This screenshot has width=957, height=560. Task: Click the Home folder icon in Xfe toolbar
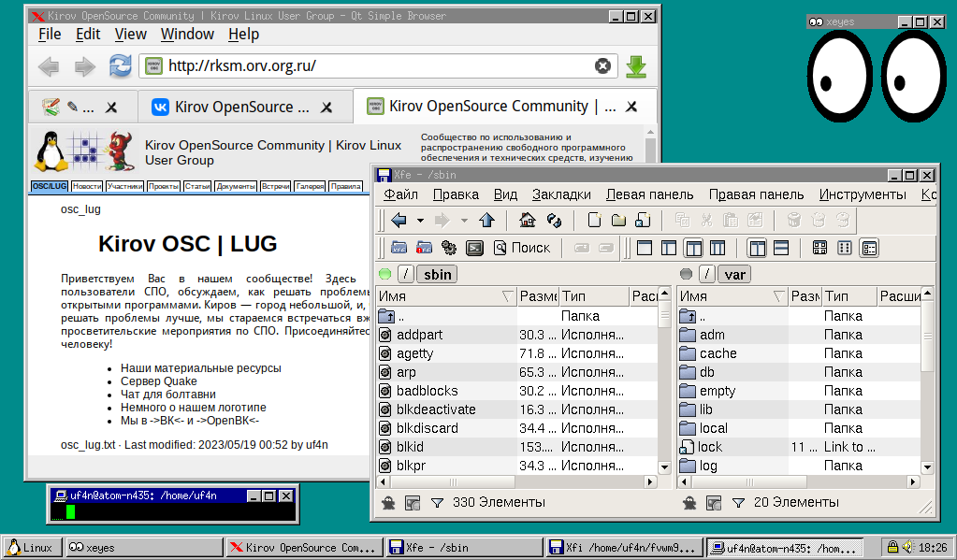[527, 221]
